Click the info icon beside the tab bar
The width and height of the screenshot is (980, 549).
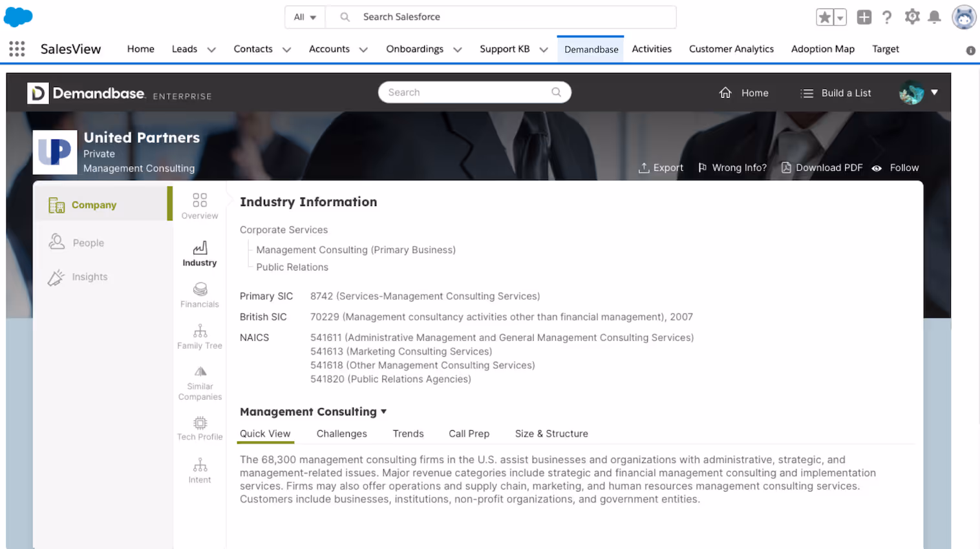coord(970,50)
